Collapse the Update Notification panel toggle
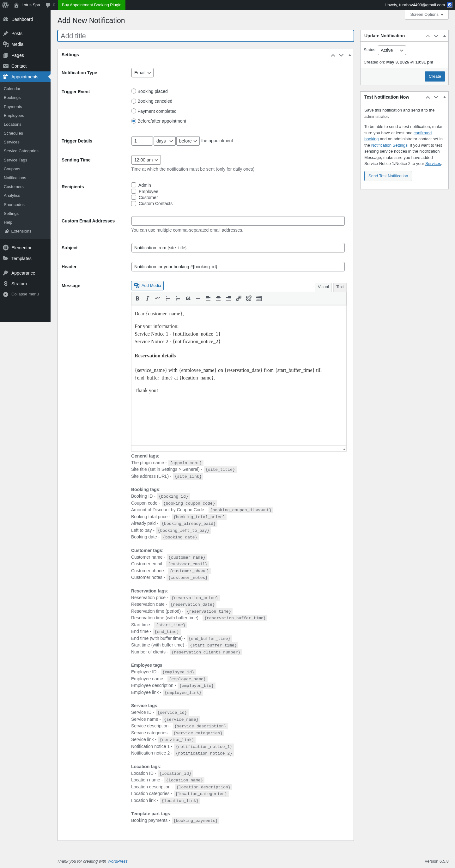This screenshot has width=455, height=868. click(x=444, y=36)
